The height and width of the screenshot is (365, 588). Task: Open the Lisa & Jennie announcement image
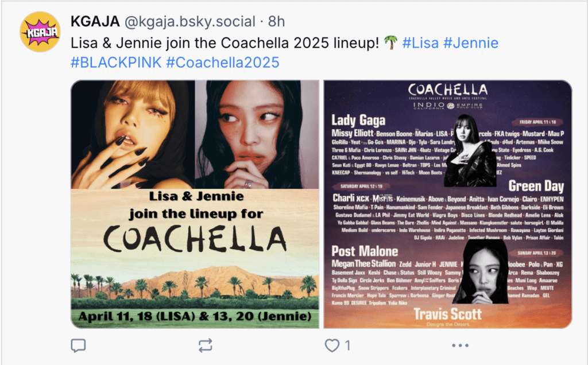(x=195, y=204)
